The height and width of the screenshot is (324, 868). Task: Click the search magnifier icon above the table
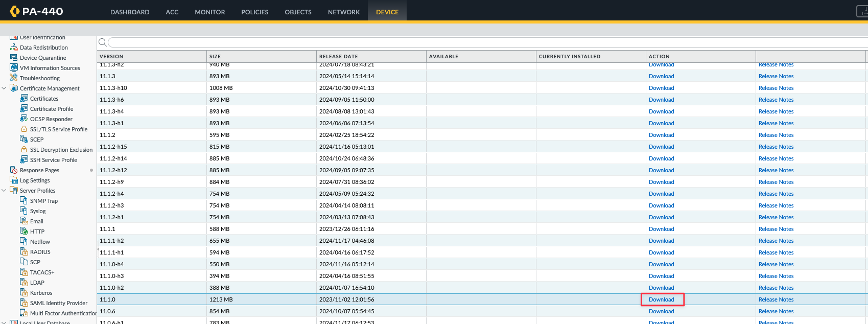click(x=102, y=42)
